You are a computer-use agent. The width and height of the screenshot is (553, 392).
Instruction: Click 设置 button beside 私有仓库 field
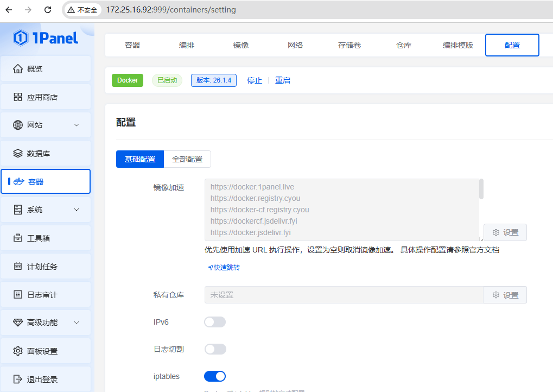505,295
